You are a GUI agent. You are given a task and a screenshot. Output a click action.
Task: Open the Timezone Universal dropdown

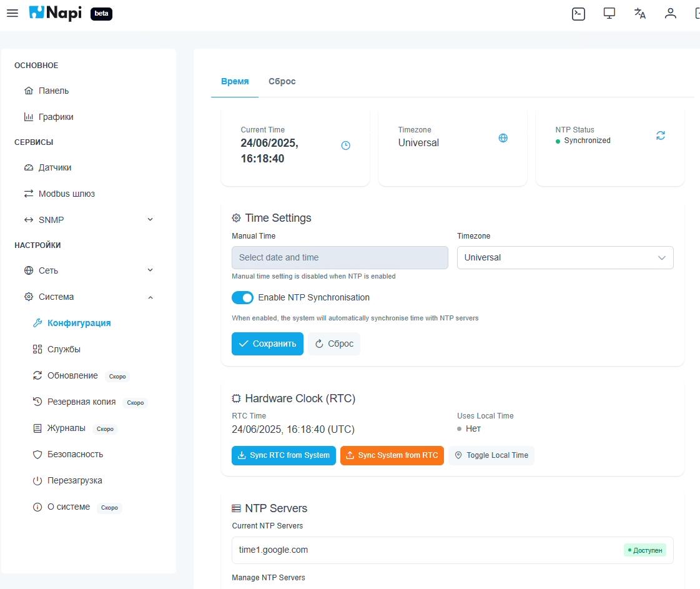pyautogui.click(x=565, y=257)
